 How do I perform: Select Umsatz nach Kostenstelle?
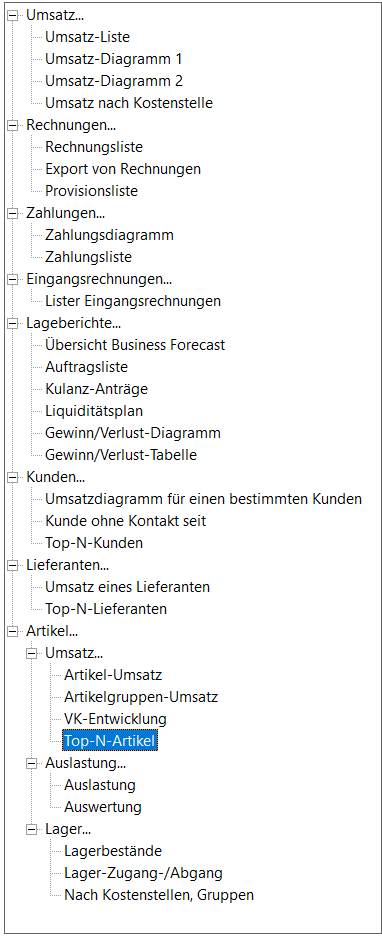(x=129, y=103)
